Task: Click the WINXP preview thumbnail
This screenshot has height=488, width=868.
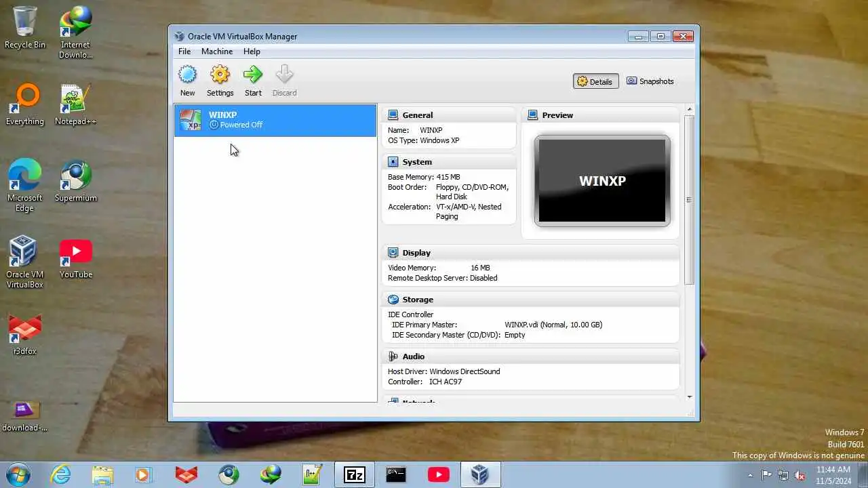Action: click(x=602, y=181)
